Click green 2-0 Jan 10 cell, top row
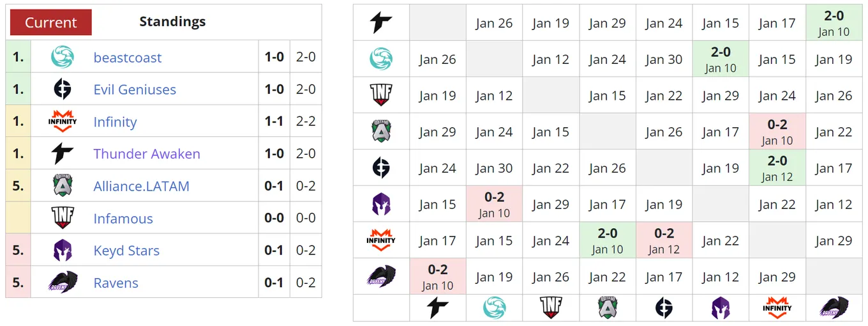Screen dimensions: 868x326 coord(834,23)
